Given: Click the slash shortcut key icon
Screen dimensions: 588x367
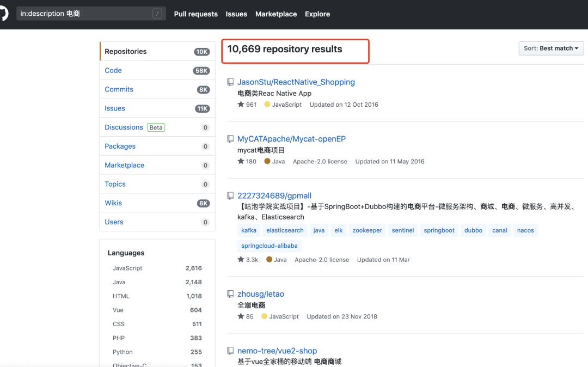Looking at the screenshot, I should click(157, 14).
